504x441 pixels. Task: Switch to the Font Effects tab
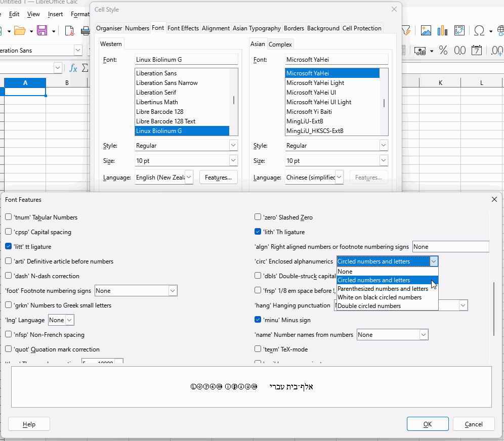tap(183, 28)
